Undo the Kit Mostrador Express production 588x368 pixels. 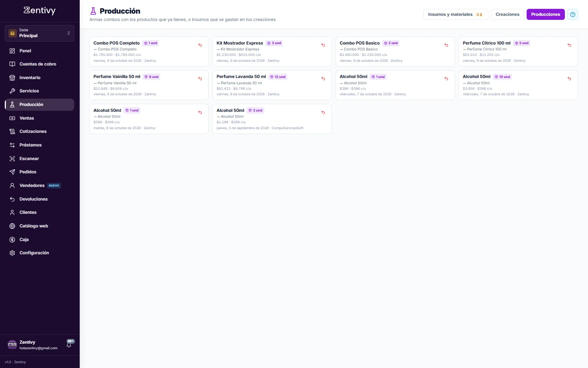(323, 45)
